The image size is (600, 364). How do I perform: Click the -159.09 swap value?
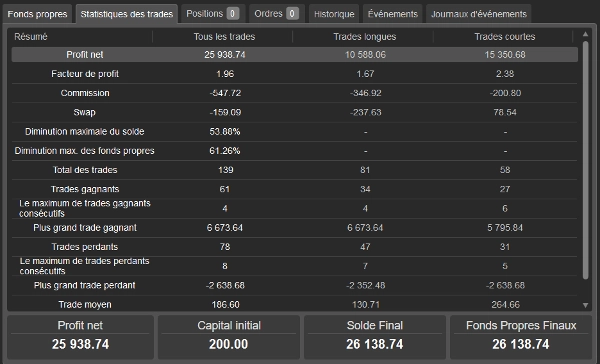225,113
